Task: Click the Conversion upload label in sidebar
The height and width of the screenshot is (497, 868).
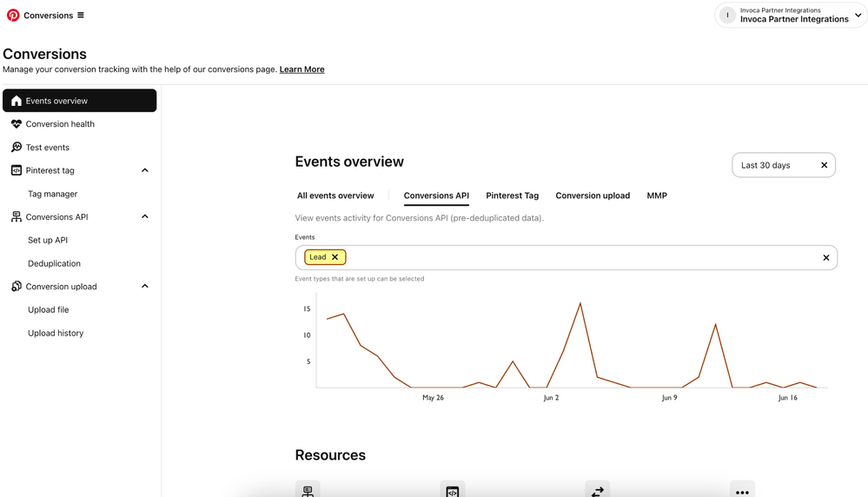Action: pyautogui.click(x=61, y=286)
